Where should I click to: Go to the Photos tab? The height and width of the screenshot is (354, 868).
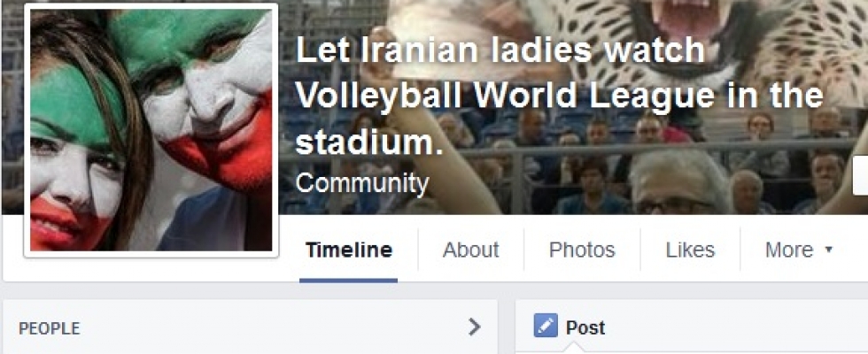[x=582, y=250]
